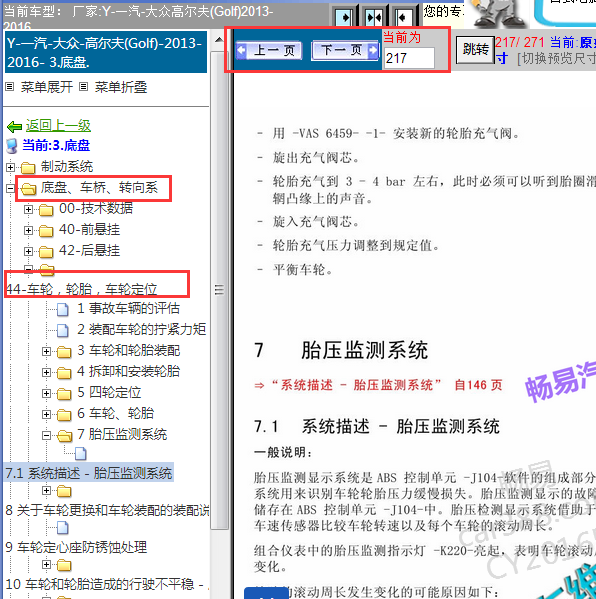Image resolution: width=596 pixels, height=599 pixels.
Task: Go to next page with 下一页 button
Action: pyautogui.click(x=345, y=50)
